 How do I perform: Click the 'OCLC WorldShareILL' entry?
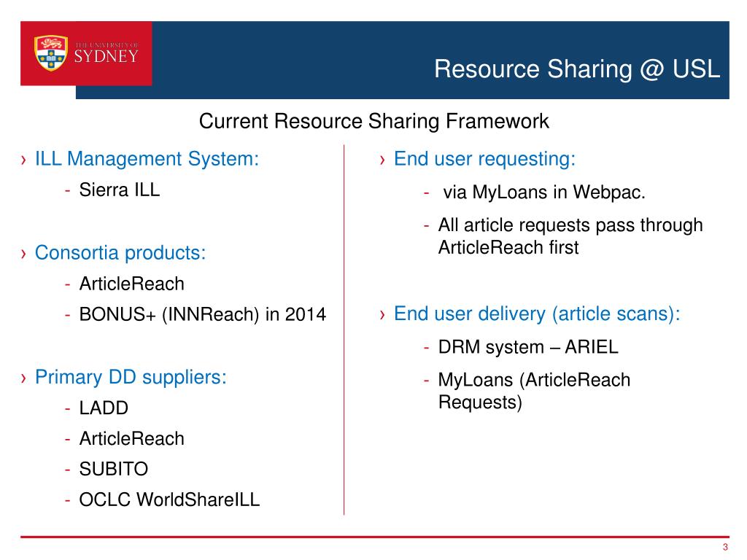[169, 499]
